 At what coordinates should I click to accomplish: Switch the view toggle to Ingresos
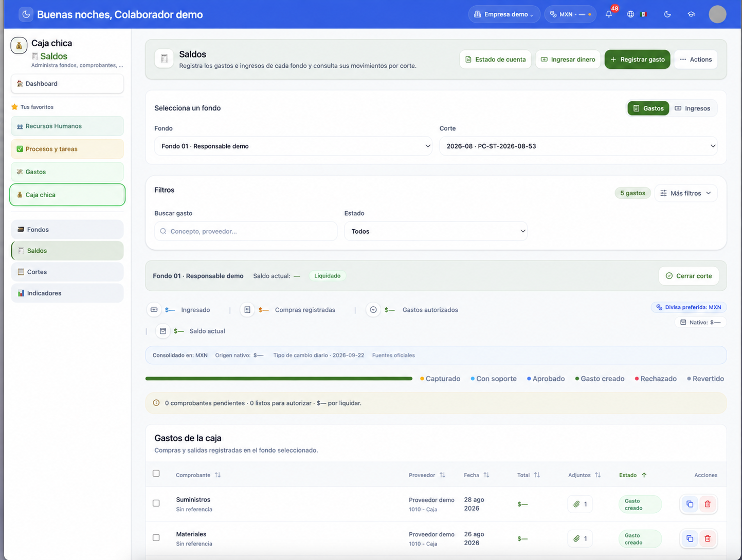click(692, 108)
